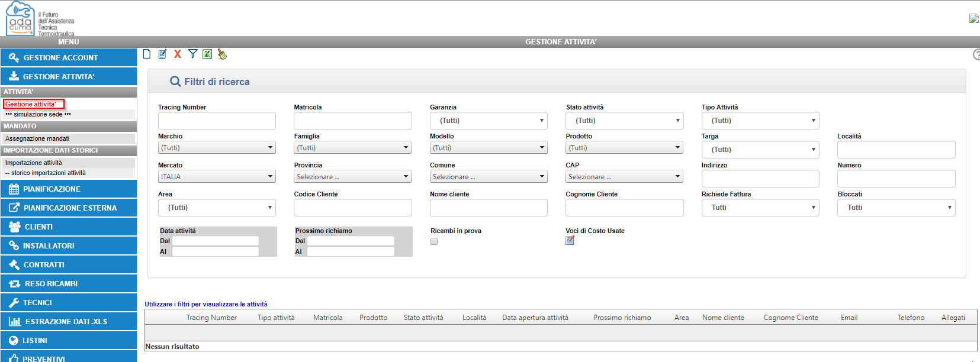Open the Richiede Fattura dropdown
Screen dimensions: 980x362
760,208
